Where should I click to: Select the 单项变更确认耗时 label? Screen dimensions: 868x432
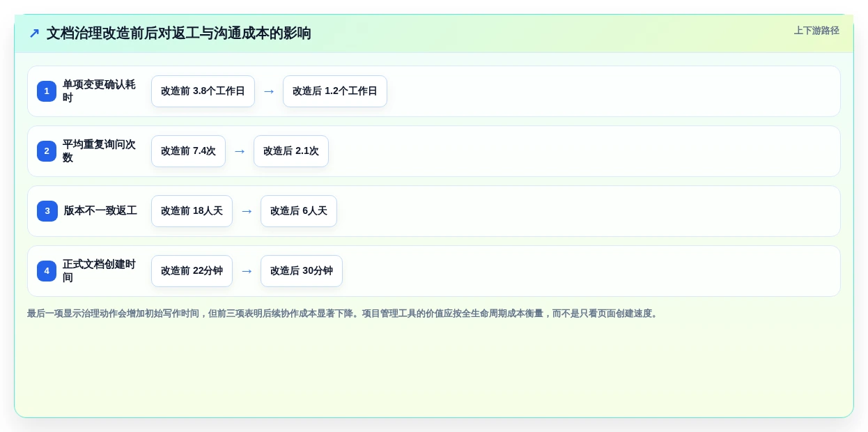[x=100, y=91]
